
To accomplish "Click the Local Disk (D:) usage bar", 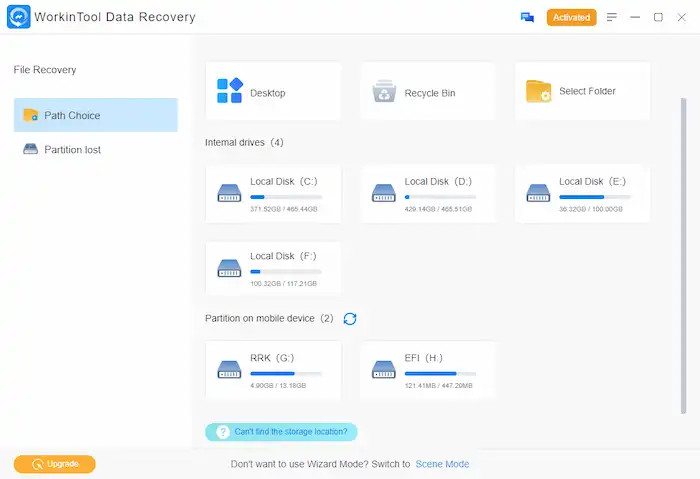I will pos(440,197).
